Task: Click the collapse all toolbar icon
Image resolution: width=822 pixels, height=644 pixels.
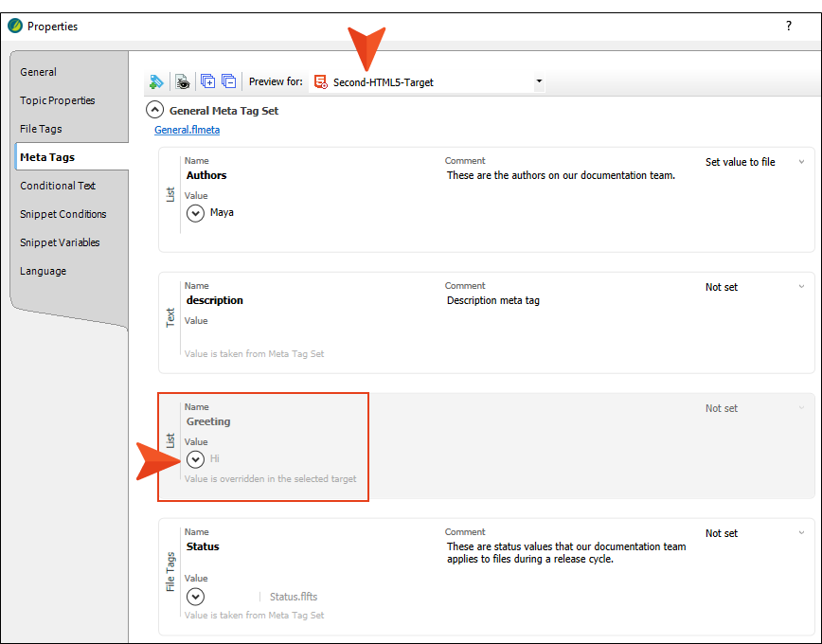Action: point(228,81)
